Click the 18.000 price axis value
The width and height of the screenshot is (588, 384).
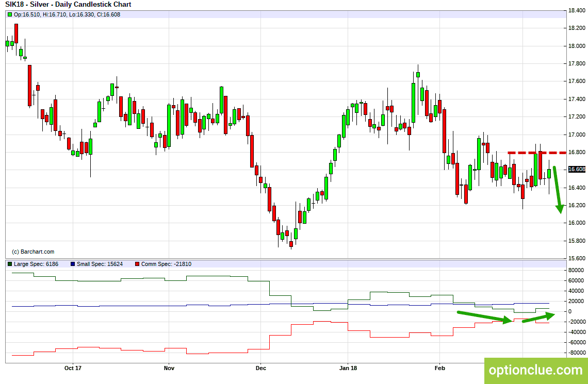pos(577,46)
